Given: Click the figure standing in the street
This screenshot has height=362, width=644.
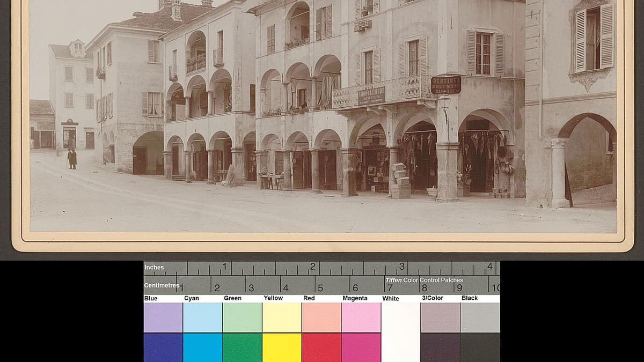Looking at the screenshot, I should click(72, 159).
